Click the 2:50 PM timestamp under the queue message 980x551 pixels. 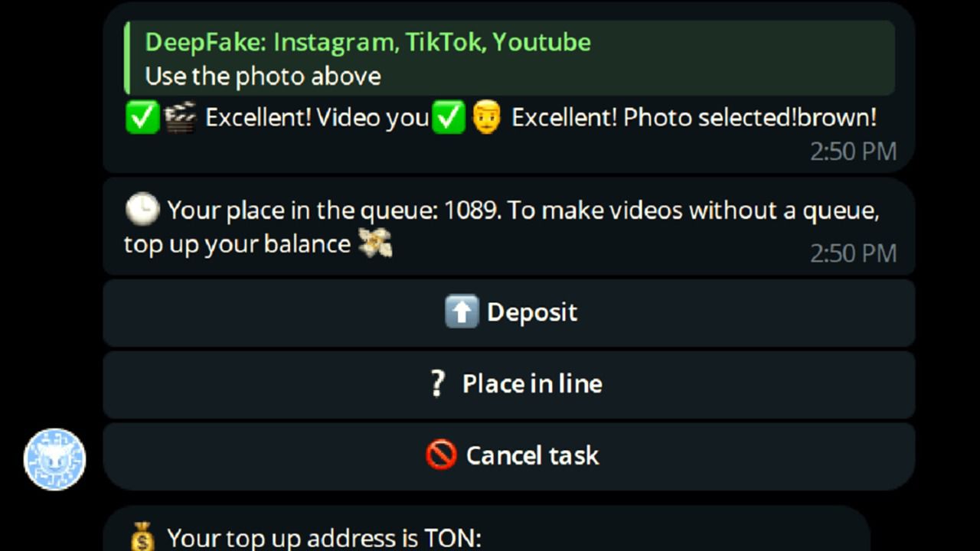tap(853, 253)
